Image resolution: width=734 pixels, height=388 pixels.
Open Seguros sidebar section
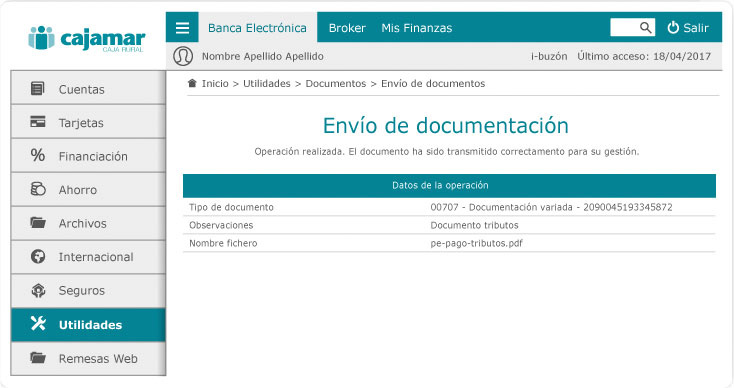click(88, 290)
